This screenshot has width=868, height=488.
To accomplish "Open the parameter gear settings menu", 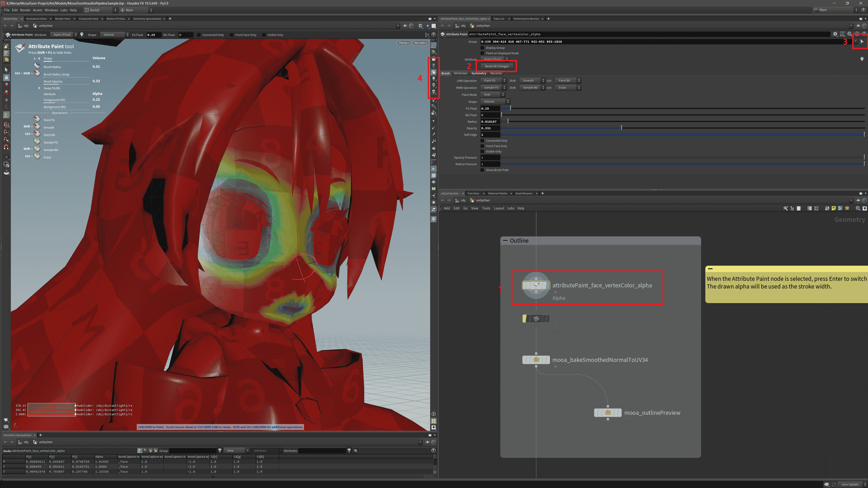I will 835,34.
